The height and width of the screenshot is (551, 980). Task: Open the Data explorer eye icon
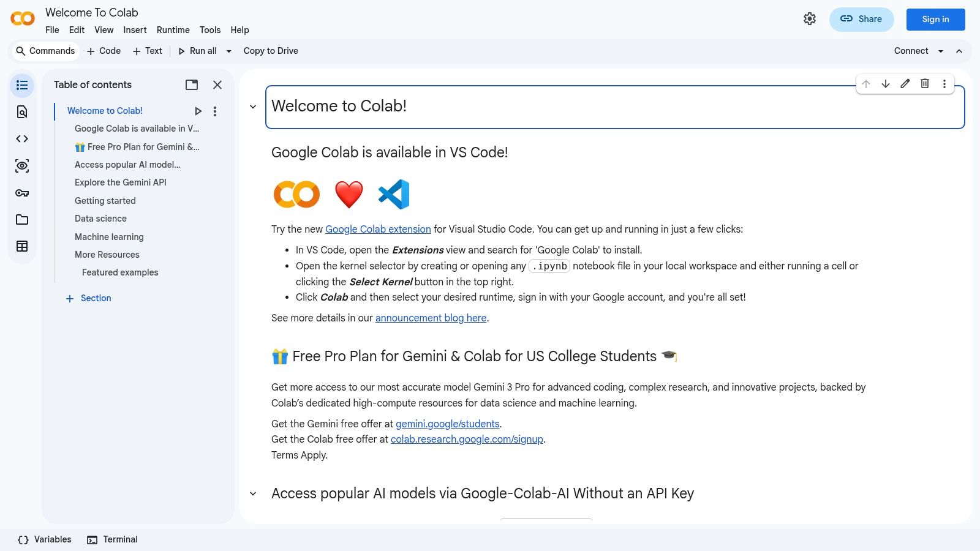[x=22, y=166]
